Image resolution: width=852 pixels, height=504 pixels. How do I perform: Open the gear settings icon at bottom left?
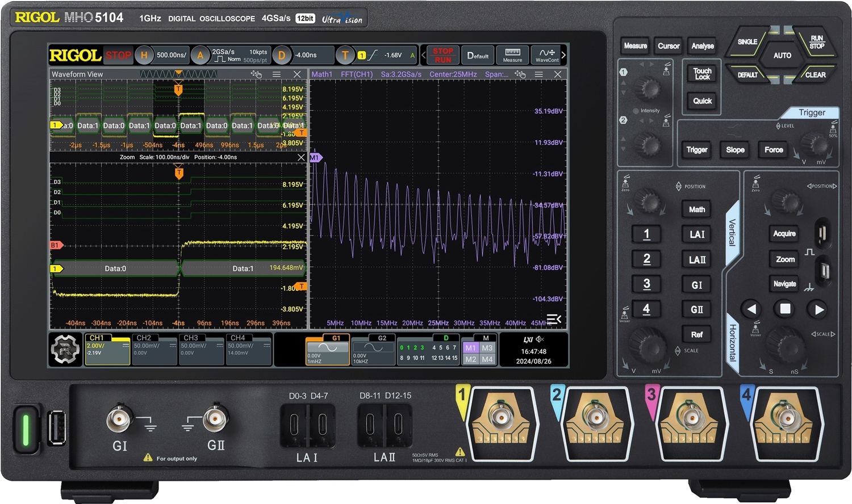click(x=65, y=349)
